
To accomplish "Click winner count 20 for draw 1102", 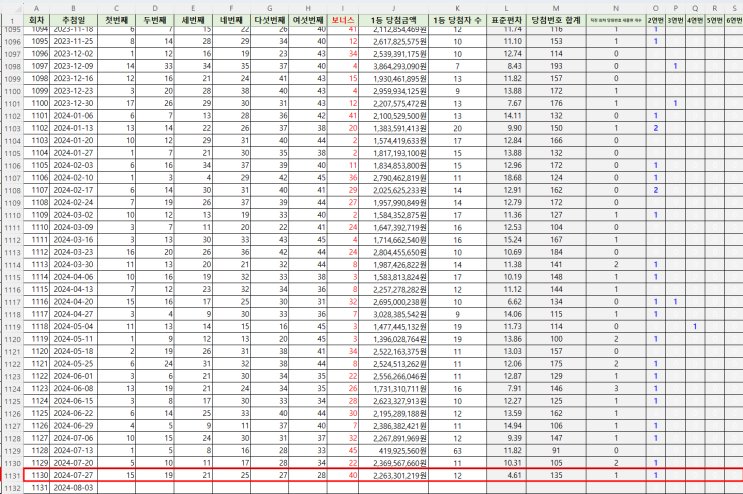I will 457,128.
